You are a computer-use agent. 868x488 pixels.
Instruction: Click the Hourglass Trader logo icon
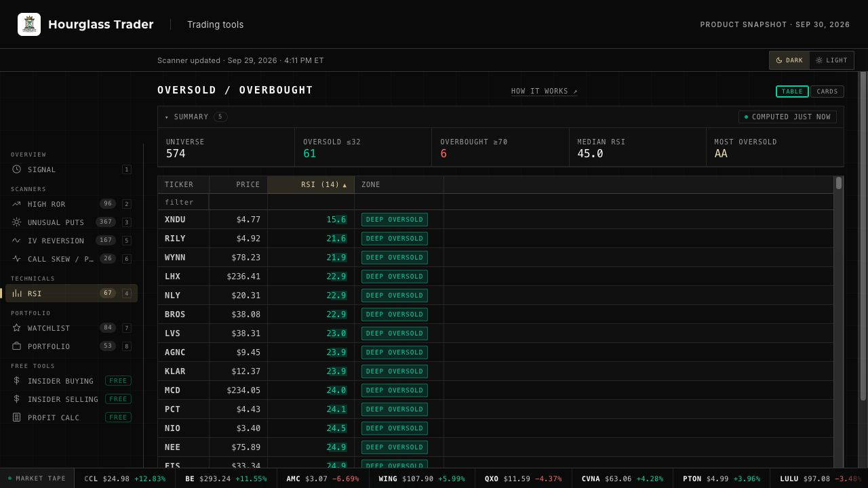point(29,24)
